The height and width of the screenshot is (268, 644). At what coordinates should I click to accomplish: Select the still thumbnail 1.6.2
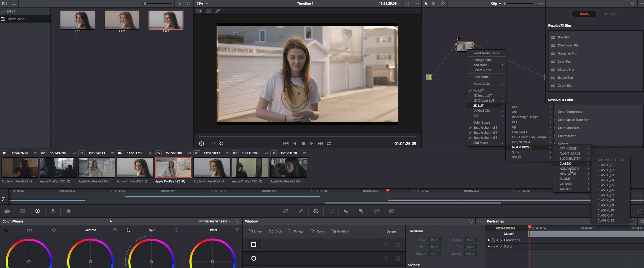click(x=122, y=20)
